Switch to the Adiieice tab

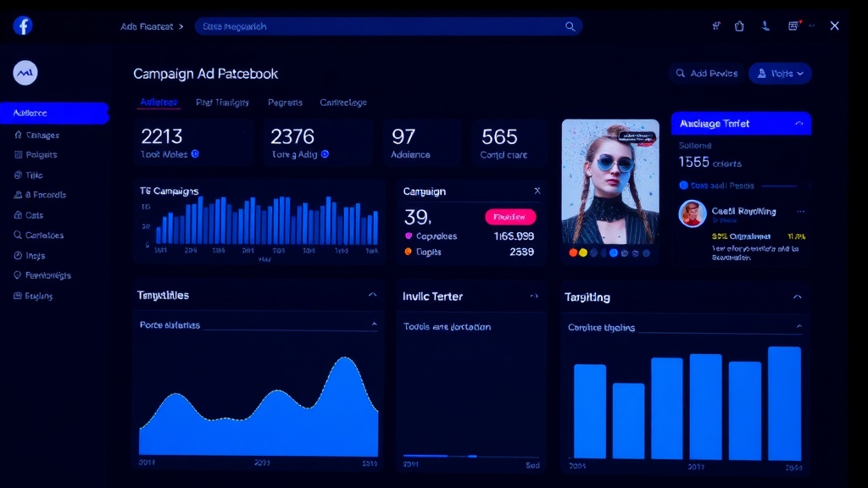coord(159,103)
